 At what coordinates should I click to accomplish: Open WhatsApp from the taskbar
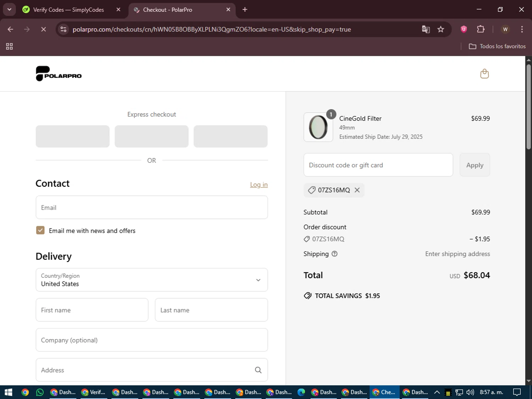tap(40, 392)
